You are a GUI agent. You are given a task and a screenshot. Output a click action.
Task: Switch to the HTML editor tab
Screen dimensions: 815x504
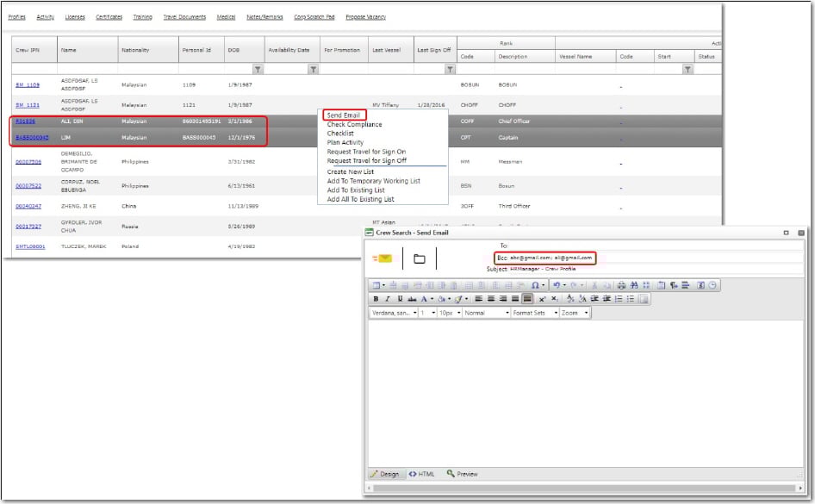(421, 474)
